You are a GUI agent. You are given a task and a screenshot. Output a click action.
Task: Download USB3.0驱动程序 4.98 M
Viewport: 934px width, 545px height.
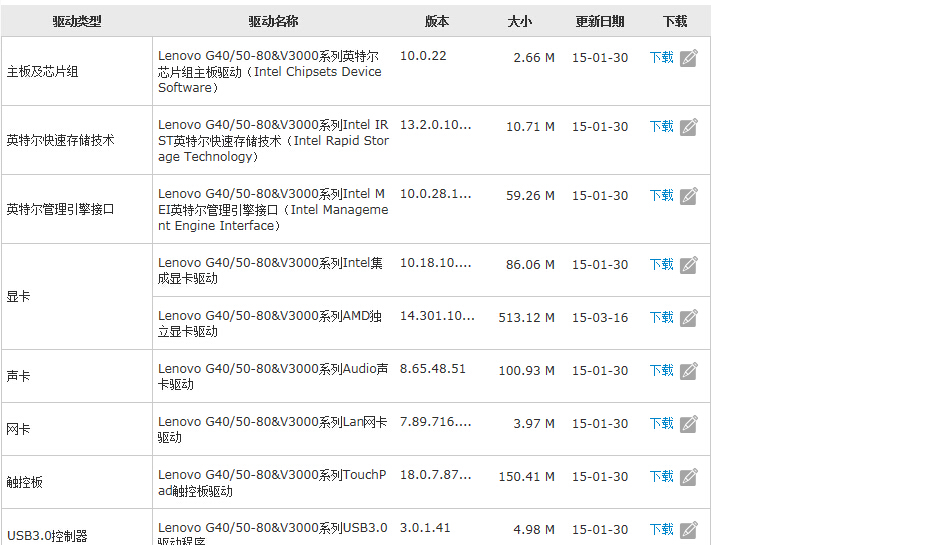click(661, 530)
